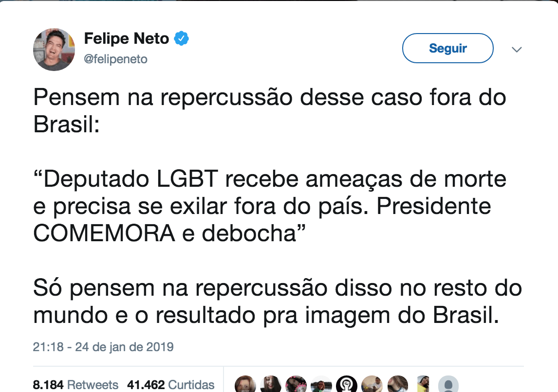Click the blue verified badge icon

pos(182,38)
